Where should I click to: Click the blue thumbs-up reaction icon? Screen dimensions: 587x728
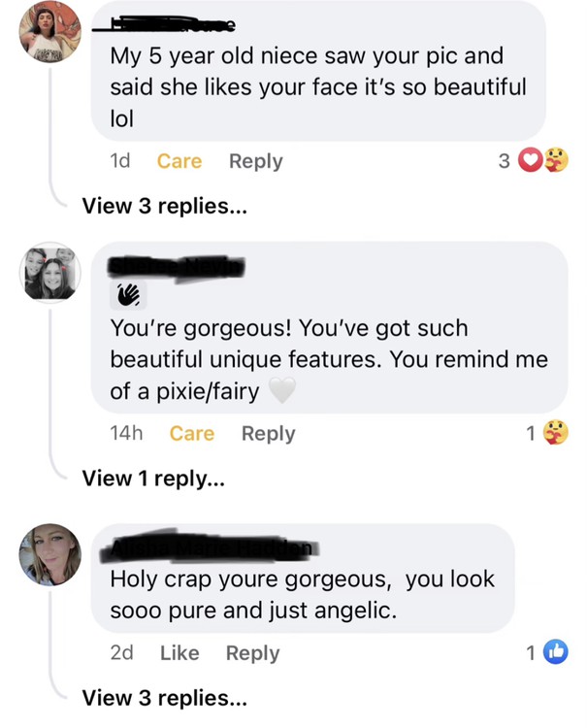(555, 652)
